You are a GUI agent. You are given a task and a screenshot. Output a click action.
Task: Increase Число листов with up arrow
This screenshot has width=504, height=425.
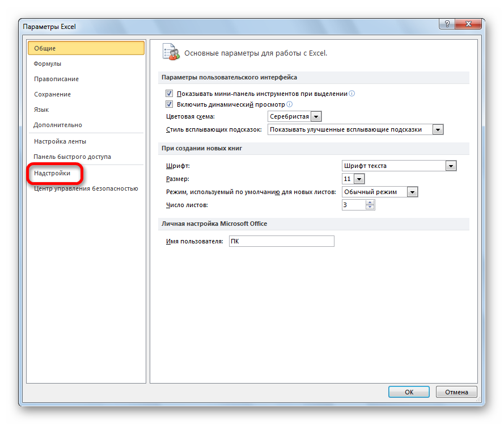(370, 202)
